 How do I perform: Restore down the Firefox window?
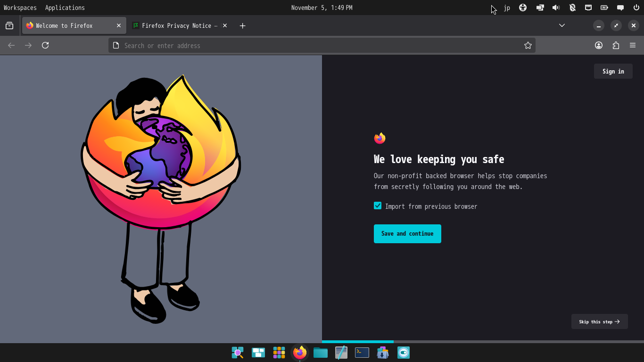[x=616, y=25]
